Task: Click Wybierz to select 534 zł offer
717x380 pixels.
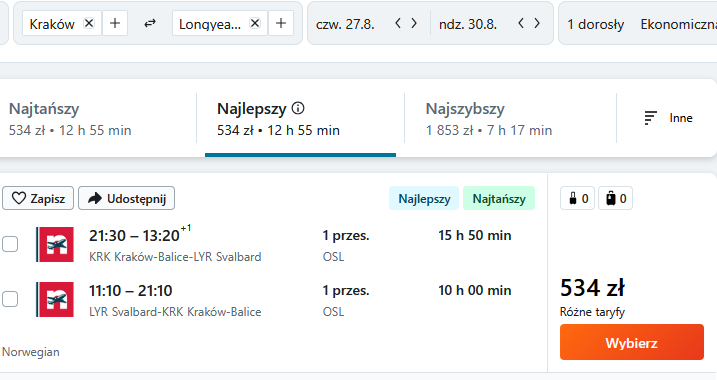Action: click(631, 342)
